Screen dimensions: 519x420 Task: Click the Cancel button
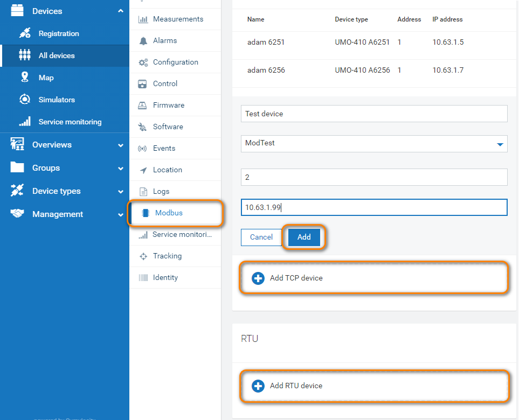(x=261, y=237)
